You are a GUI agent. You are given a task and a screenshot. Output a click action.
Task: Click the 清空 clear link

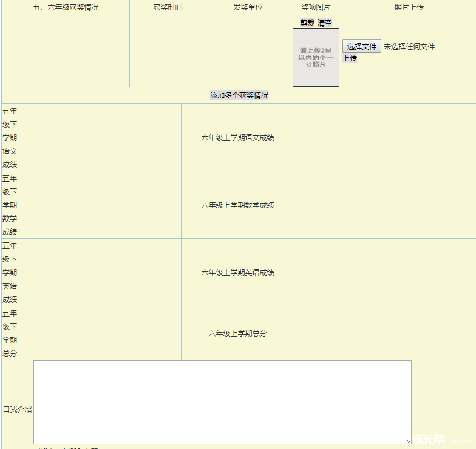[x=325, y=23]
